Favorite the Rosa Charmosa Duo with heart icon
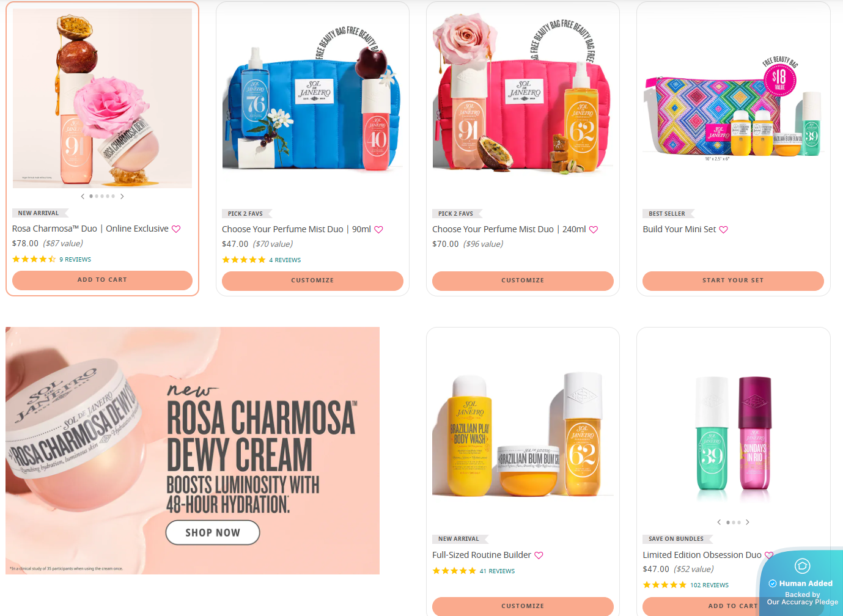This screenshot has height=616, width=843. [x=176, y=229]
